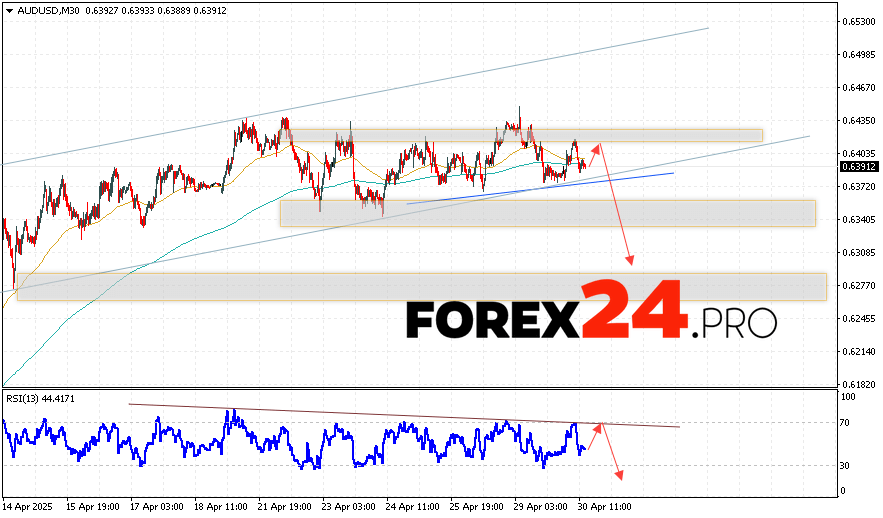
Task: Click the RSI oversold level label 30
Action: coord(846,466)
